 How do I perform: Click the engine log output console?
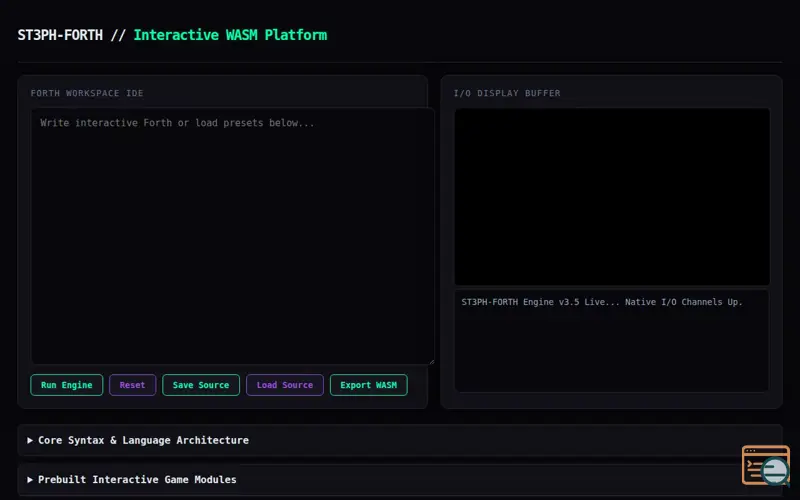point(612,341)
